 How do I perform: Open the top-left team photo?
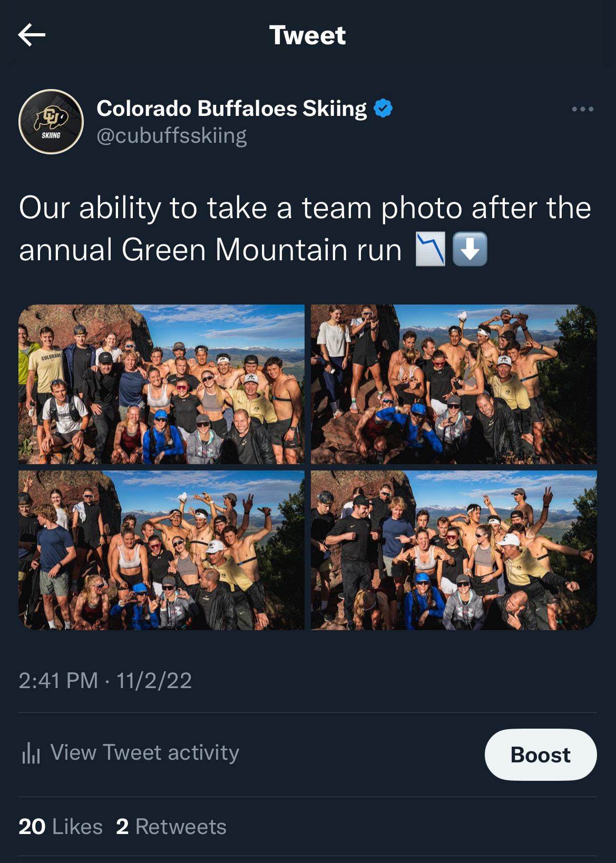click(161, 384)
